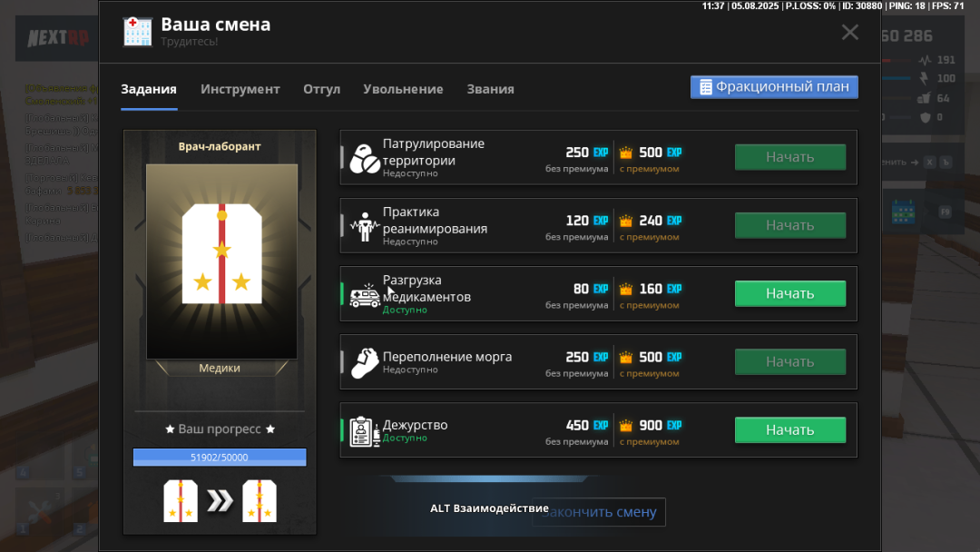
Task: Start the Переполнение морга task
Action: pyautogui.click(x=790, y=361)
